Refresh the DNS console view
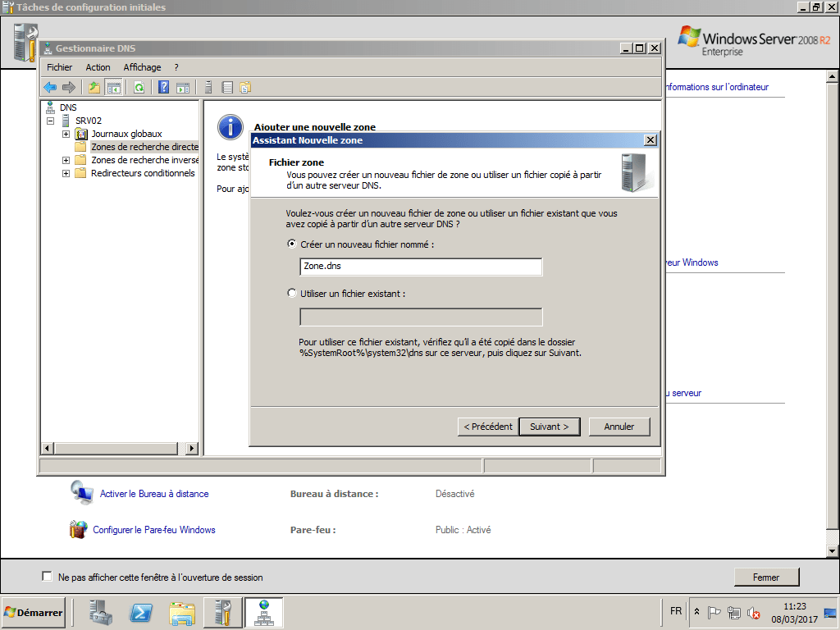The image size is (840, 630). (x=137, y=87)
